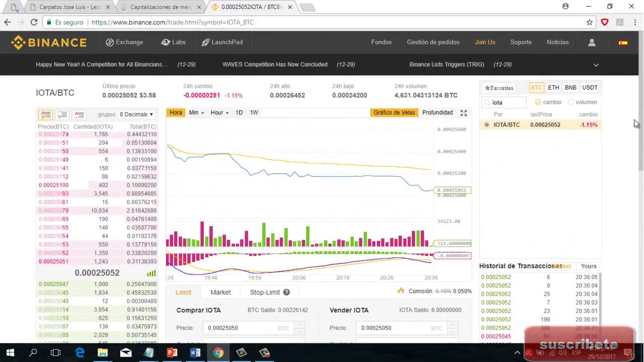Open the WAVES Competition announcement
The width and height of the screenshot is (644, 362).
[x=275, y=64]
